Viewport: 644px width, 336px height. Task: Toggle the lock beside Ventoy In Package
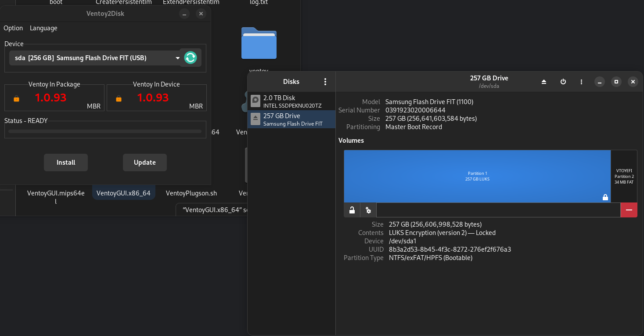point(16,99)
